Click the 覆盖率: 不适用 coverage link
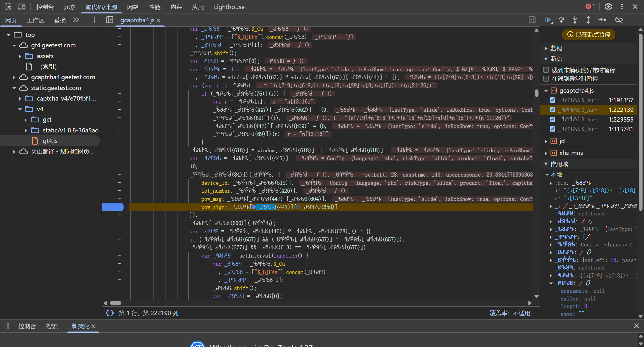The height and width of the screenshot is (347, 644). pyautogui.click(x=510, y=313)
